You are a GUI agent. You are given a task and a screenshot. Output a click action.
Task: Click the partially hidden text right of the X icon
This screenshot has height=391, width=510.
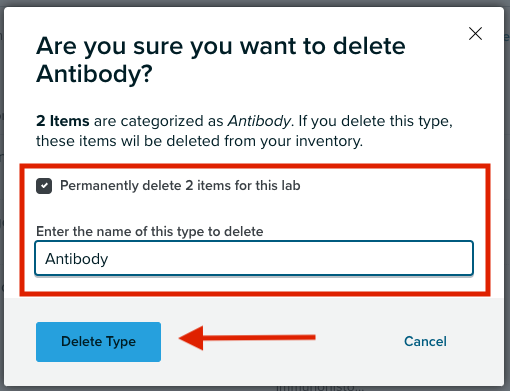click(x=507, y=37)
